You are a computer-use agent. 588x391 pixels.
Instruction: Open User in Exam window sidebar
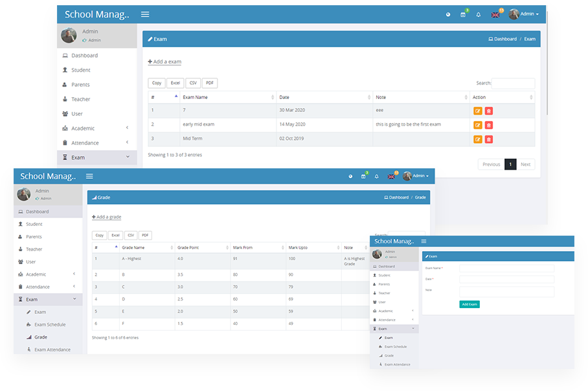[96, 113]
